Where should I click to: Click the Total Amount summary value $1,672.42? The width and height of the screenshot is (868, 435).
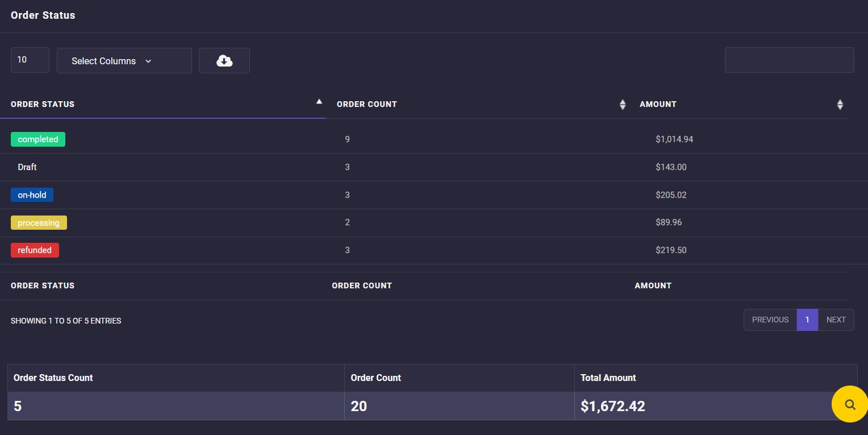(x=612, y=406)
